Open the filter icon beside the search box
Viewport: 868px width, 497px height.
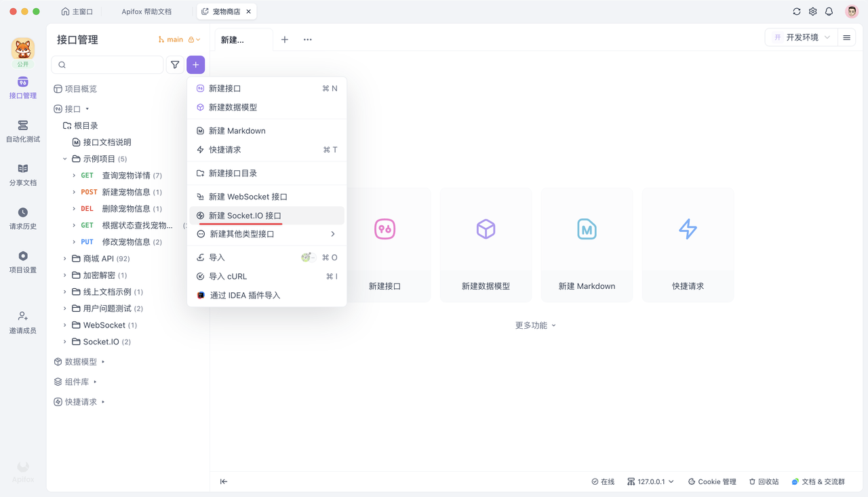click(175, 64)
